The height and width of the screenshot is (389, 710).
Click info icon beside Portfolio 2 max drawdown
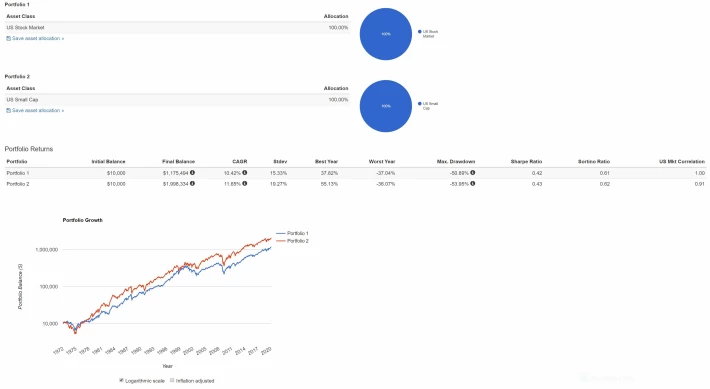(473, 183)
